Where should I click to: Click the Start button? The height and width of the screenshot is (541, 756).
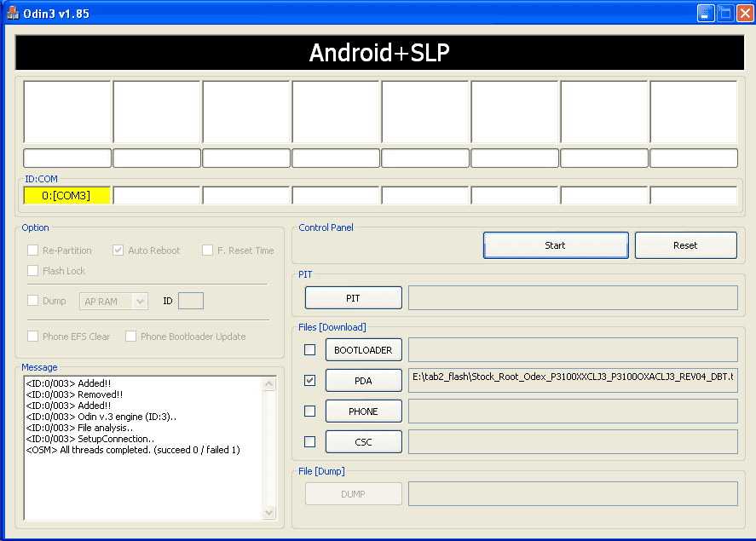[556, 245]
